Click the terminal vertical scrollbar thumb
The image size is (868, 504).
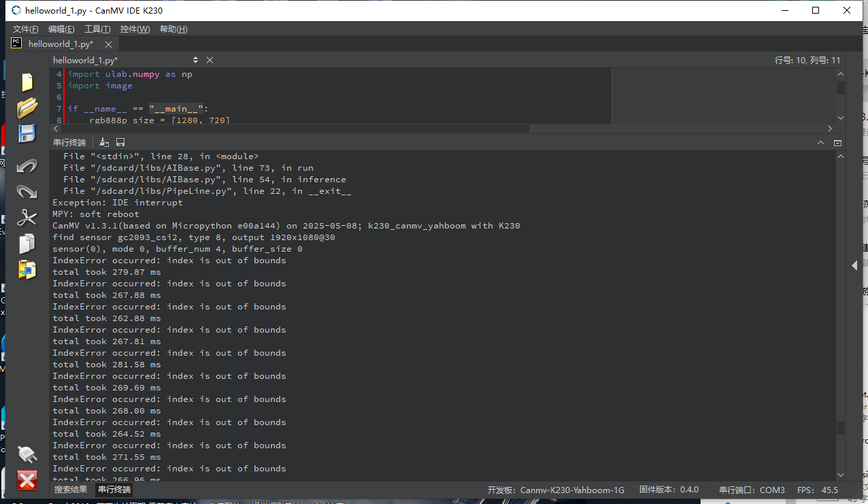(841, 428)
